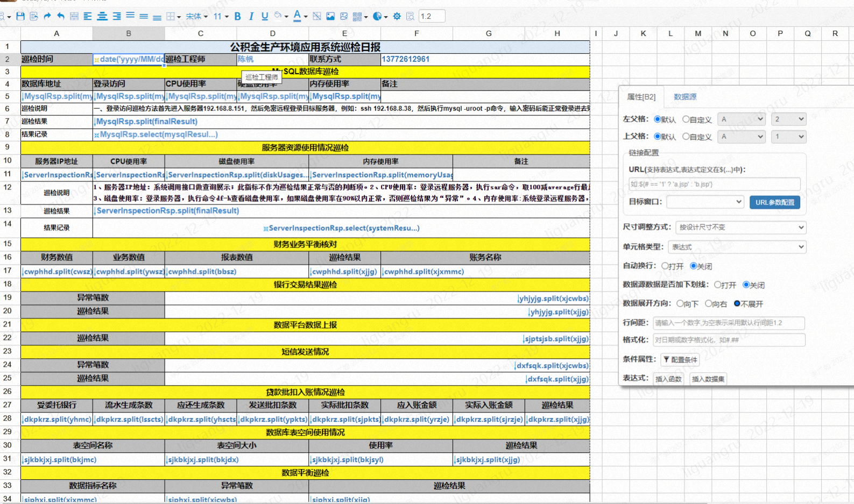Open 上父格 row dropdown showing 1
Image resolution: width=854 pixels, height=504 pixels.
tap(788, 137)
